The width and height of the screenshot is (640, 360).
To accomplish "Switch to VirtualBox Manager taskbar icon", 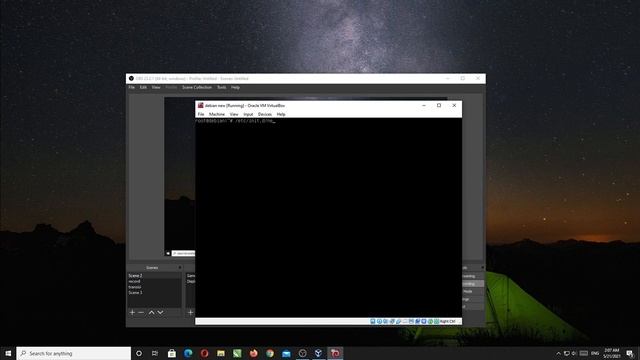I will click(x=319, y=353).
